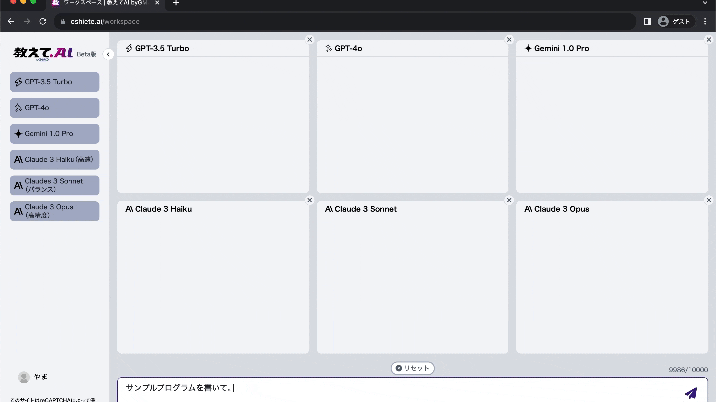Close the Claude 3 Opus chat panel
716x402 pixels.
click(709, 200)
